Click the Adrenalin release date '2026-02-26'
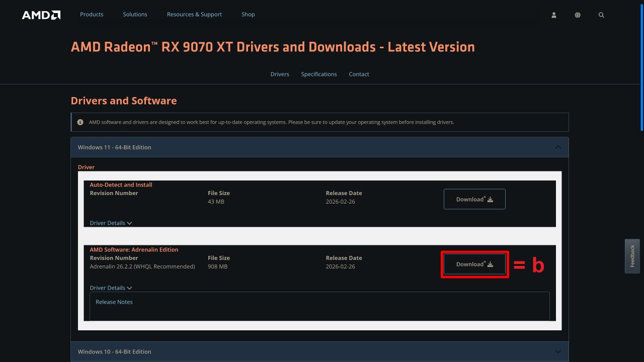The width and height of the screenshot is (644, 362). 340,267
